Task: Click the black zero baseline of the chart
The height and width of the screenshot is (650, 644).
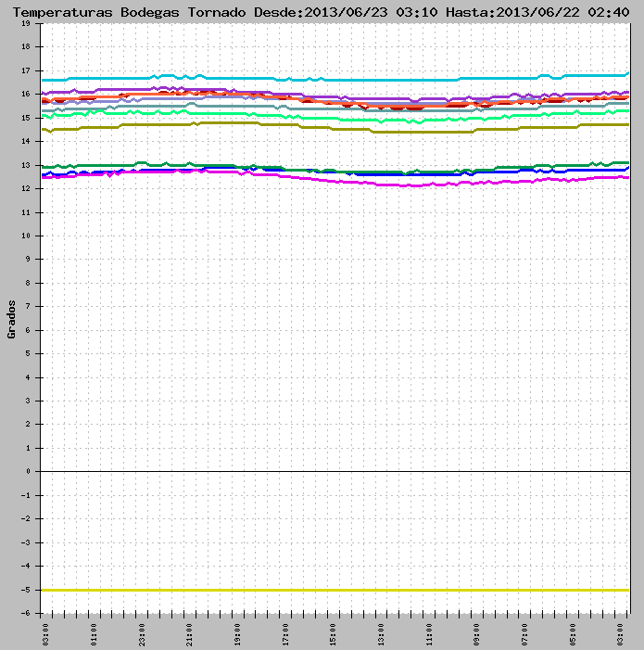Action: [x=335, y=471]
